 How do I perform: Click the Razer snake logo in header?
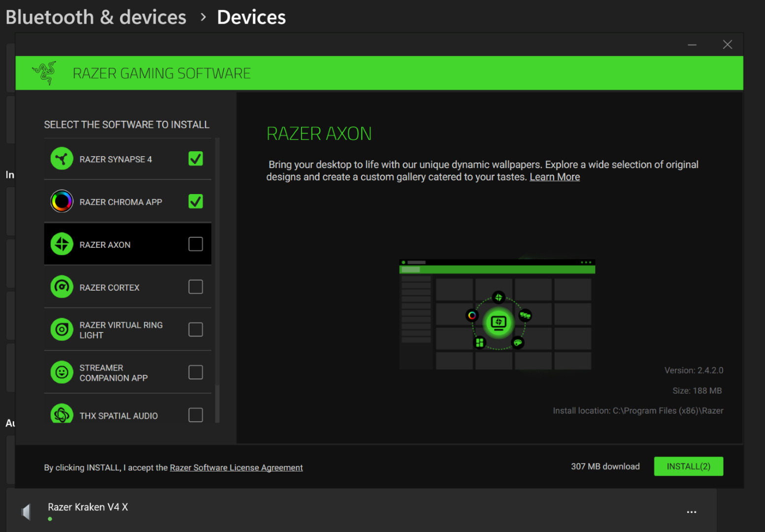[45, 73]
